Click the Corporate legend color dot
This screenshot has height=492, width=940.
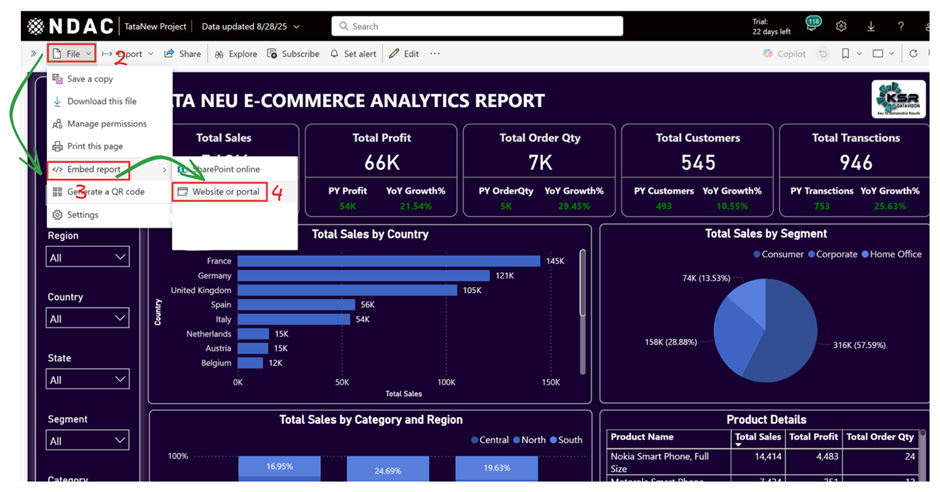(x=811, y=254)
